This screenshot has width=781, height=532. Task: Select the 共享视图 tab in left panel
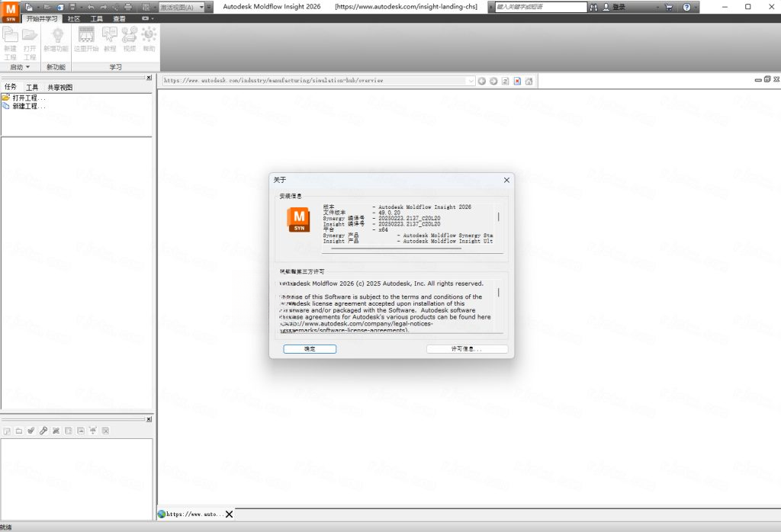tap(60, 88)
